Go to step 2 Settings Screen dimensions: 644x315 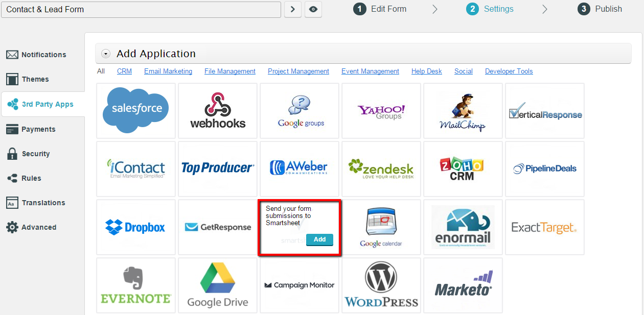coord(490,9)
